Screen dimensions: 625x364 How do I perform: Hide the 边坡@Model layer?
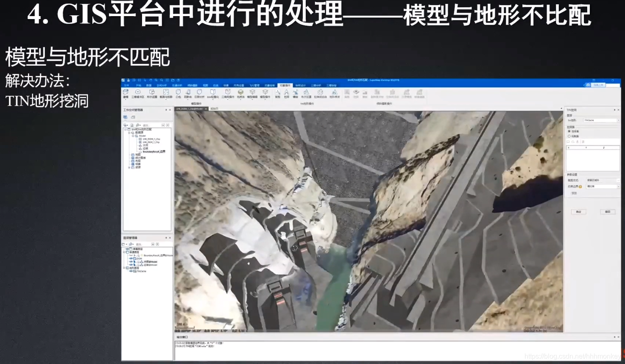point(131,265)
